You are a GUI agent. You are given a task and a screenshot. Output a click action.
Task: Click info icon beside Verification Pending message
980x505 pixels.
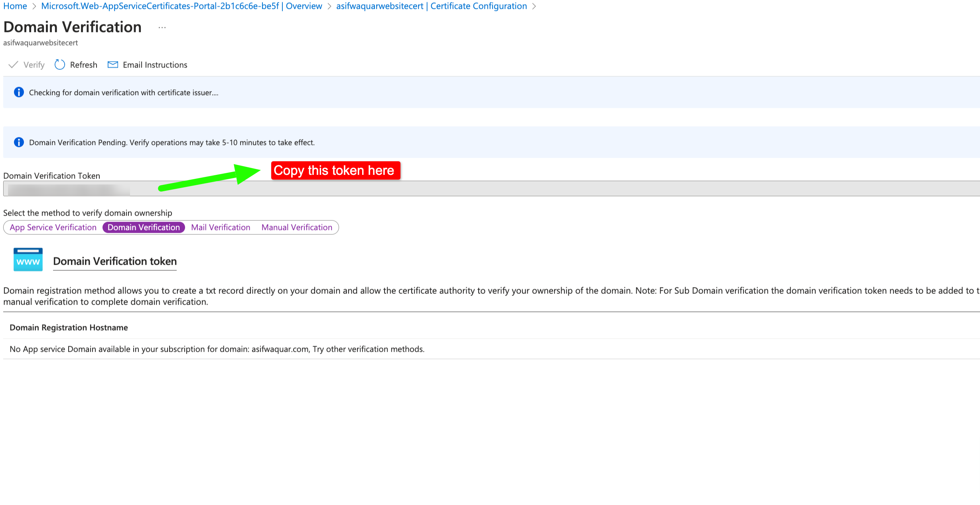(x=19, y=142)
